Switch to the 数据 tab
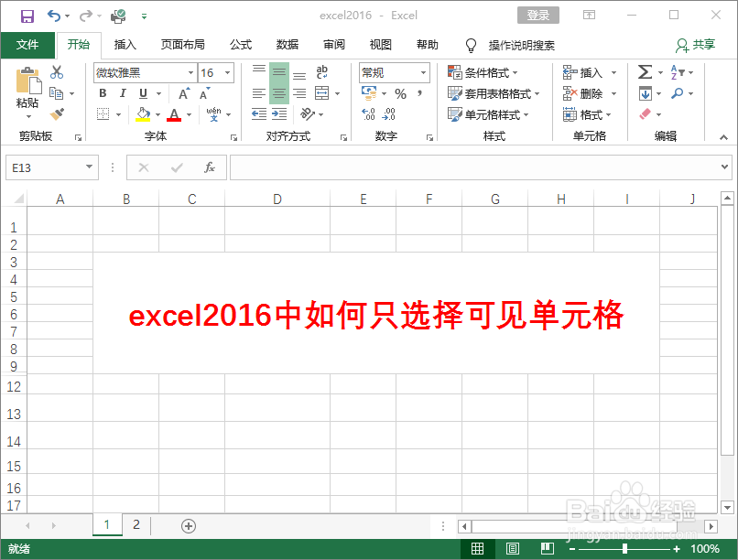The height and width of the screenshot is (560, 738). point(288,45)
